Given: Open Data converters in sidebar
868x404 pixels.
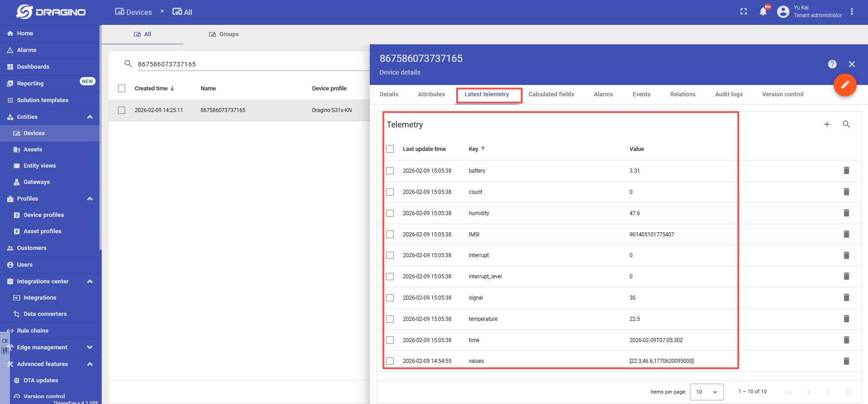Looking at the screenshot, I should click(x=50, y=314).
